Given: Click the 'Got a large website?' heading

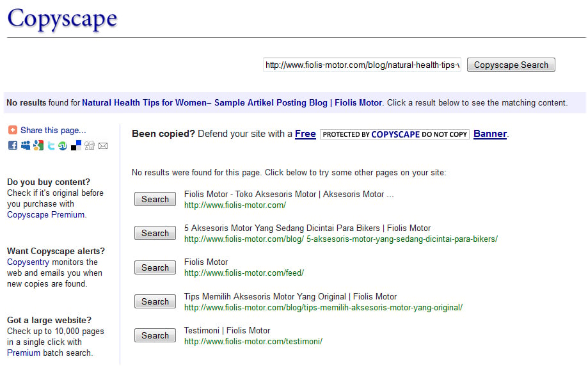Looking at the screenshot, I should click(49, 320).
